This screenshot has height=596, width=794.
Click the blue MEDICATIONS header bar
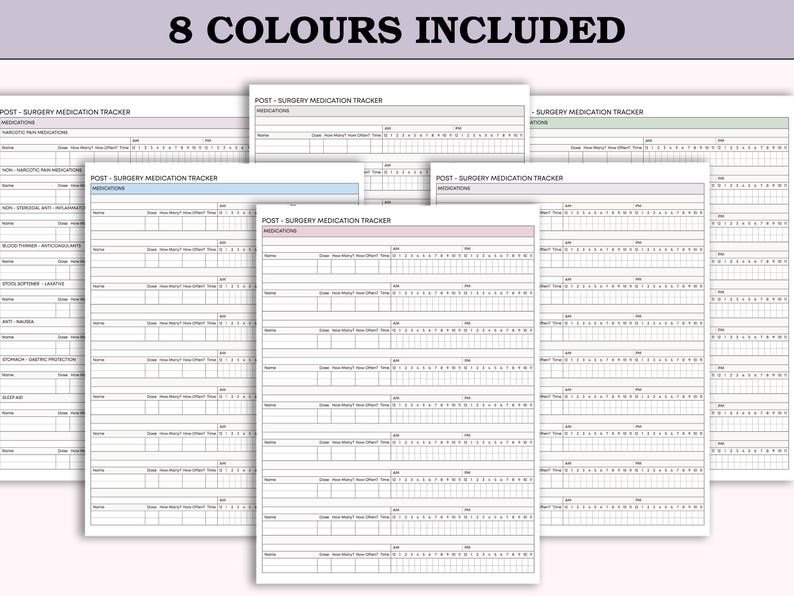coord(225,188)
